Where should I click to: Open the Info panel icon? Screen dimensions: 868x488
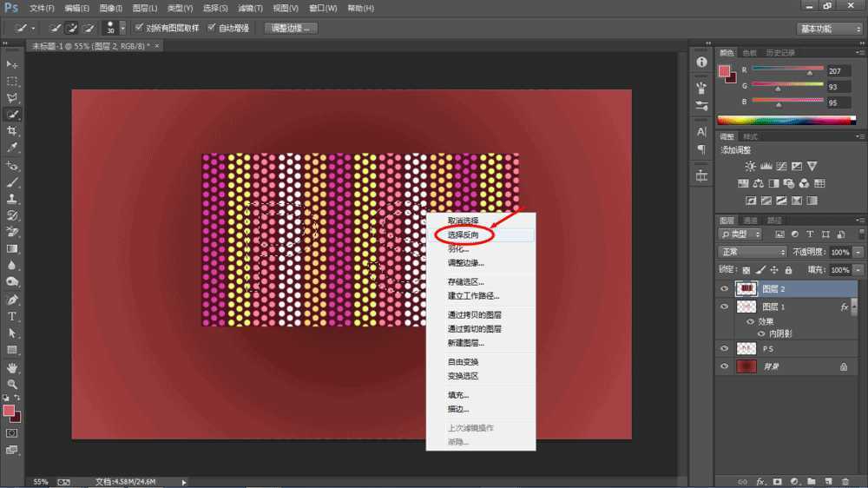click(701, 63)
